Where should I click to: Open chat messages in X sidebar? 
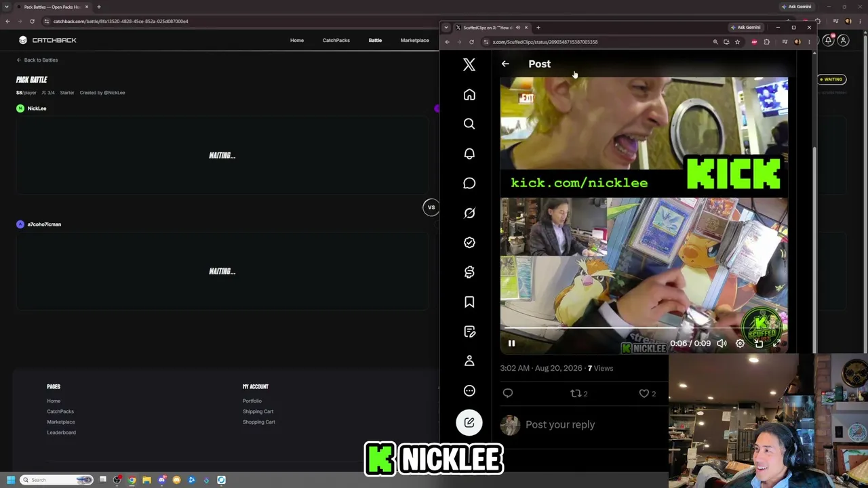469,183
